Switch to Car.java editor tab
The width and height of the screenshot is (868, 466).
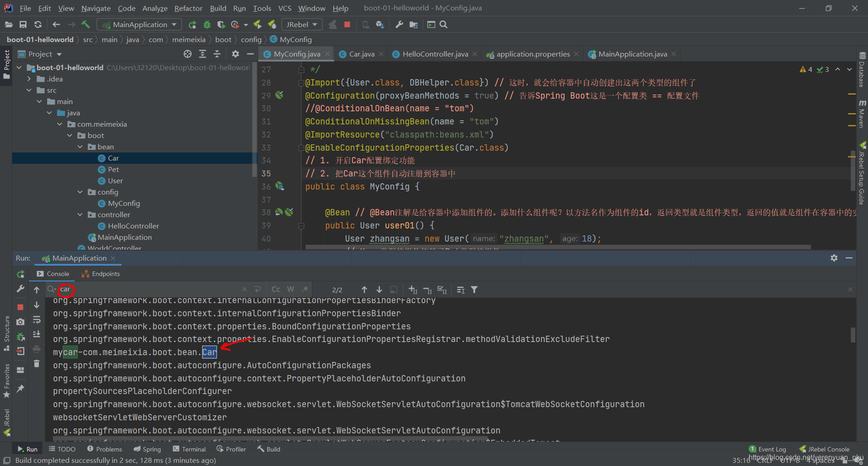[x=362, y=54]
